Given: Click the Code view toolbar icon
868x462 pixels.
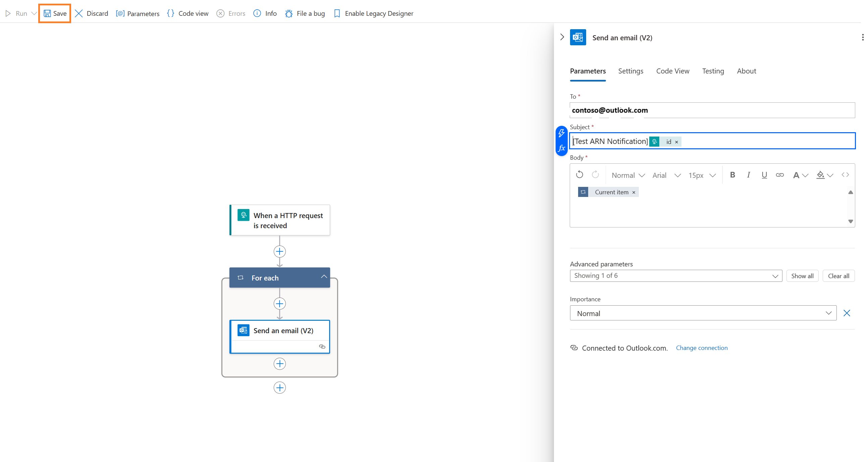Looking at the screenshot, I should pos(170,13).
